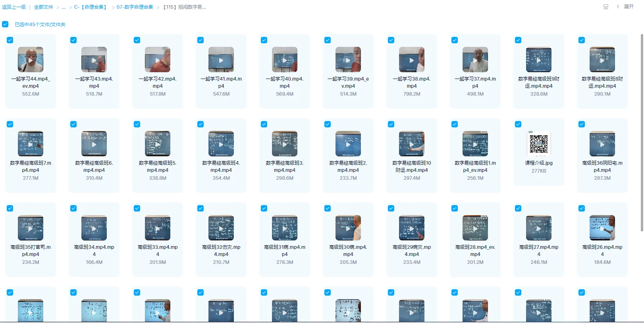The height and width of the screenshot is (323, 644).
Task: Uncheck the checkbox for 一起学习44.mp4_ev.mp4
Action: tap(10, 40)
